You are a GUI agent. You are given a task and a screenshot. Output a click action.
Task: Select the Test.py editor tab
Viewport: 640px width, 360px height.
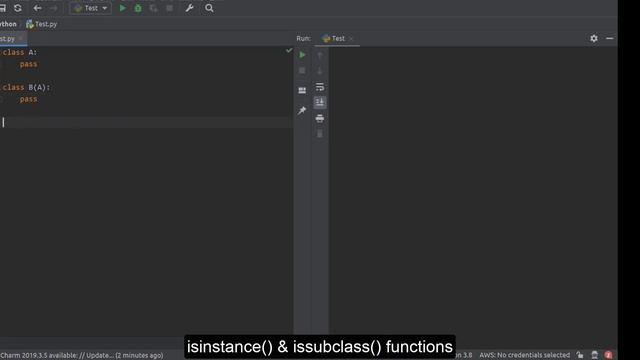[x=8, y=39]
